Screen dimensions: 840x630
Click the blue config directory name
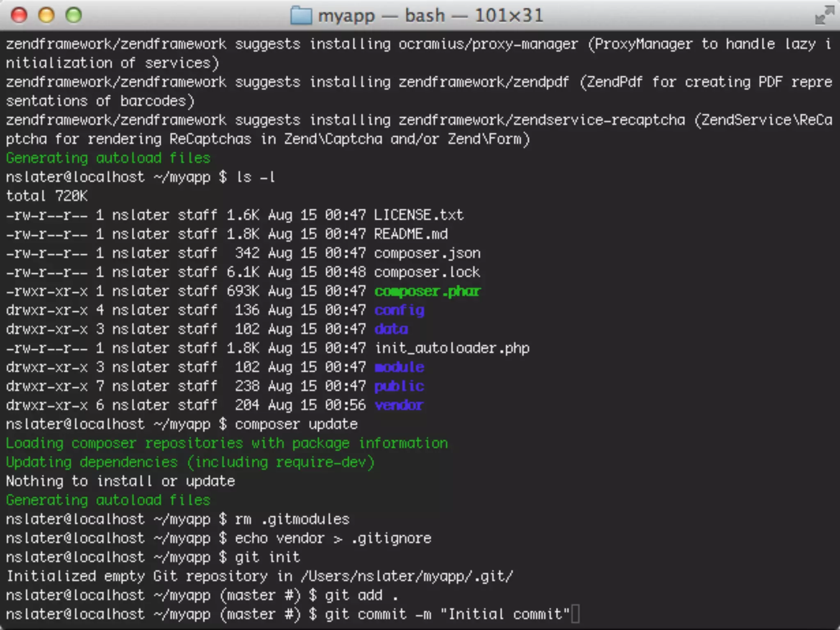click(399, 310)
